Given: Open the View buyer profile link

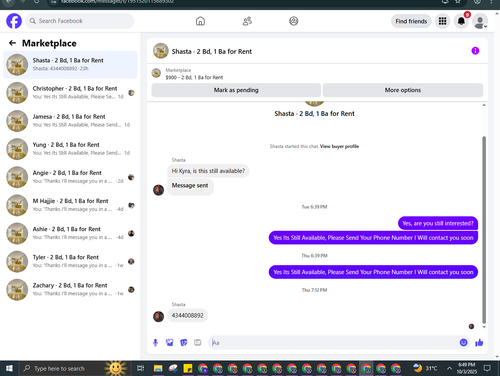Looking at the screenshot, I should click(339, 146).
